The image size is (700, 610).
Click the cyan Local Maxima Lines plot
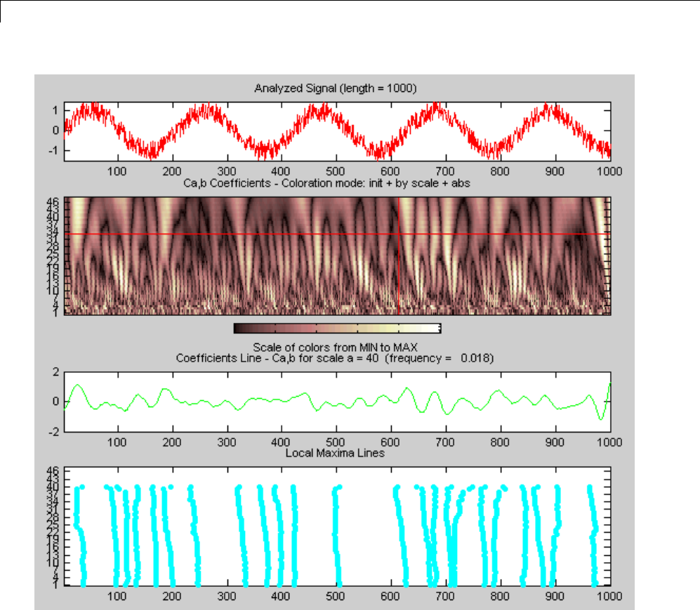click(x=338, y=526)
